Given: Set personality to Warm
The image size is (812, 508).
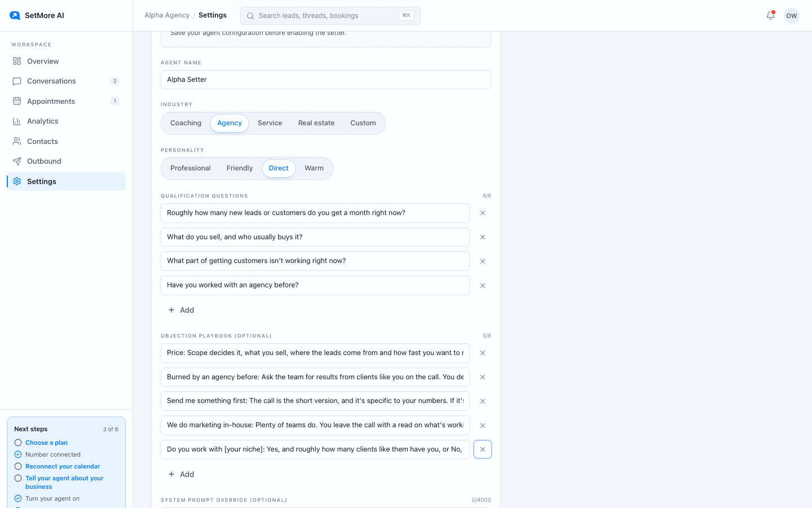Looking at the screenshot, I should pos(314,168).
